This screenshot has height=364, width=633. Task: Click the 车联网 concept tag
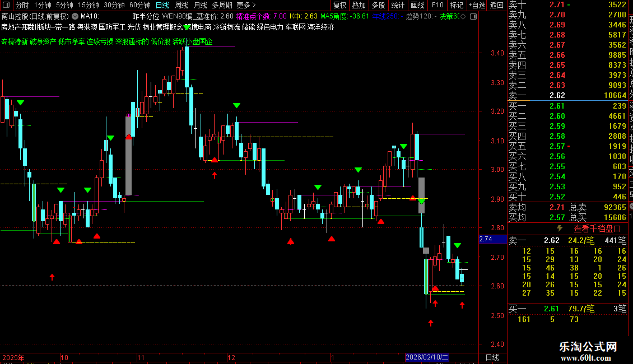coord(296,27)
